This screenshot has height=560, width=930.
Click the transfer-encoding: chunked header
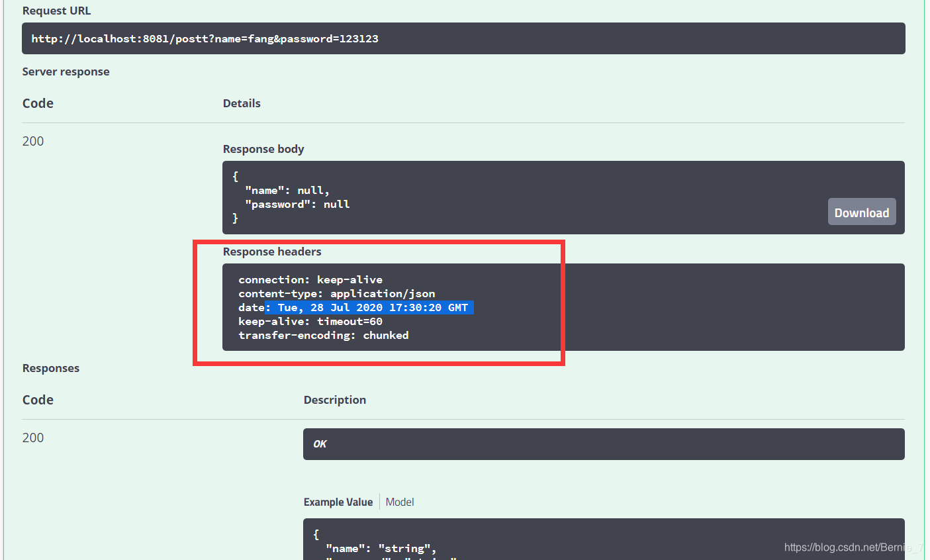click(324, 335)
